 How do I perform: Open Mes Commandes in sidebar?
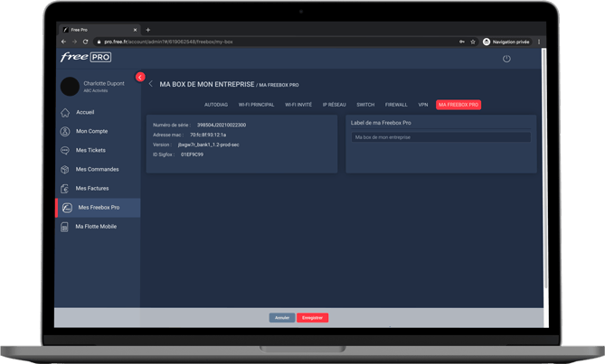point(98,170)
